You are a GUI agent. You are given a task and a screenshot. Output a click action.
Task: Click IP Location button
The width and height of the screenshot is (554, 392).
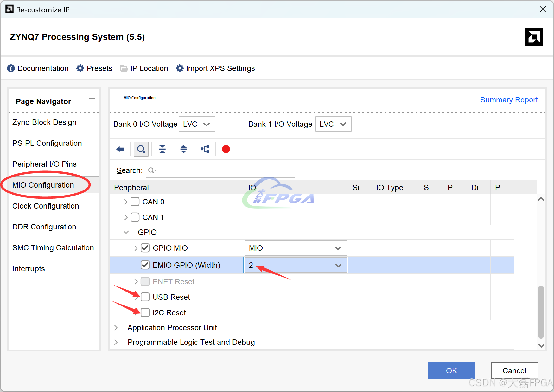149,68
